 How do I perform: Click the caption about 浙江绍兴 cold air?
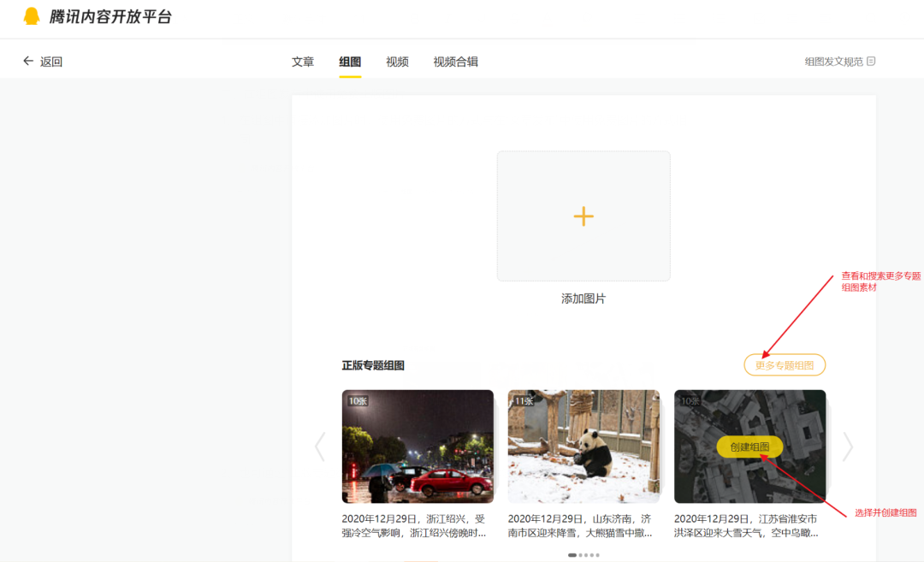click(x=414, y=526)
